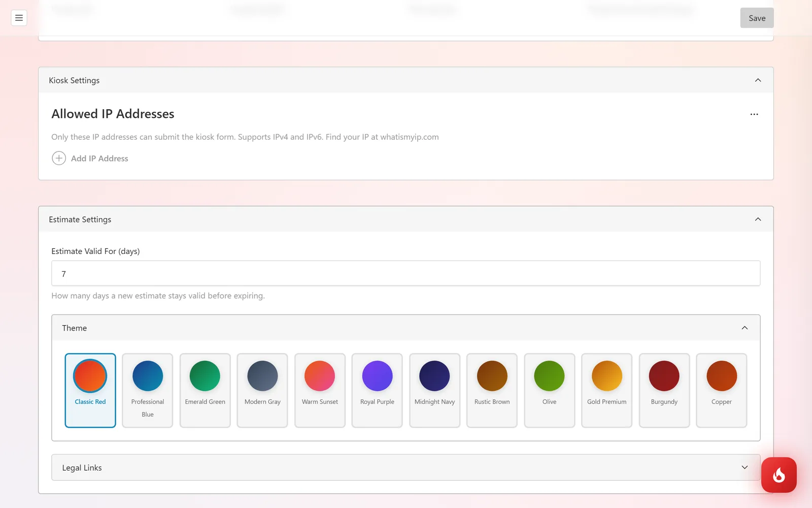The width and height of the screenshot is (812, 508).
Task: Pick the Modern Gray theme
Action: [x=262, y=390]
